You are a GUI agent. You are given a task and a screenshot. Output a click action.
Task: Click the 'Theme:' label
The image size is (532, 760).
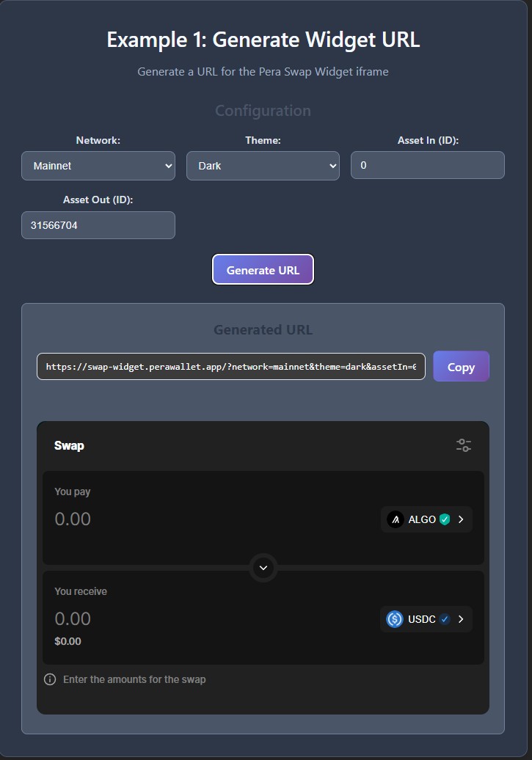click(x=263, y=140)
